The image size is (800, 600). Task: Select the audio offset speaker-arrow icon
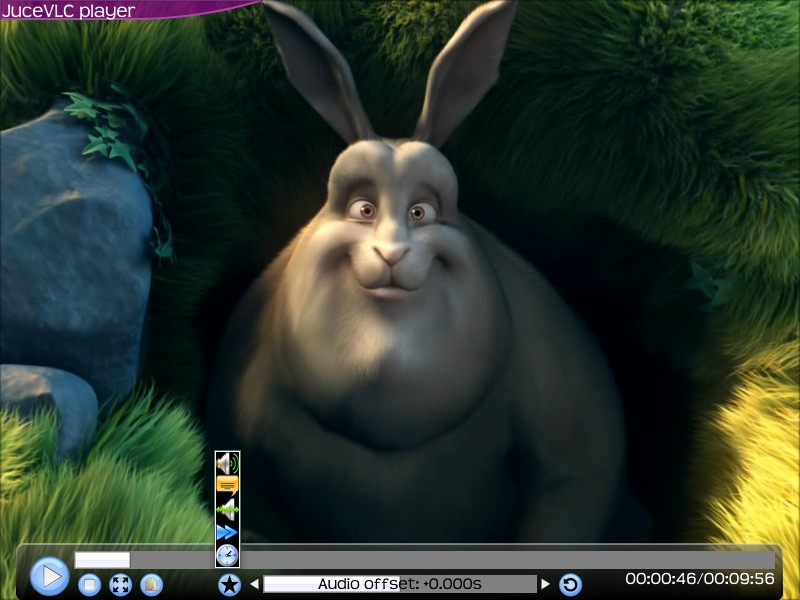tap(228, 509)
